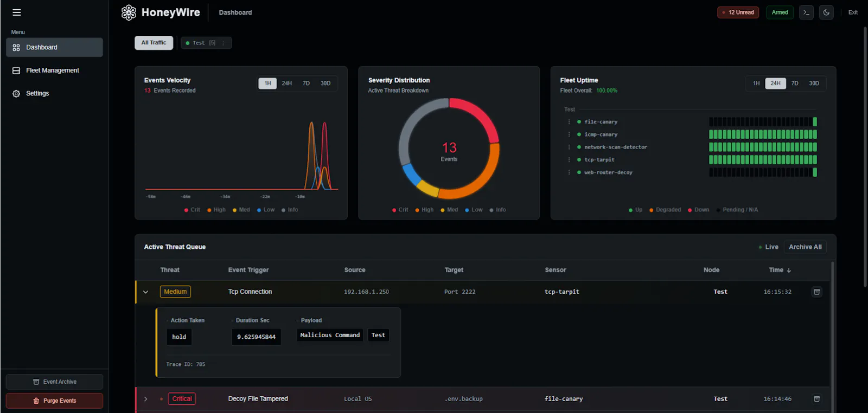Open network-scan-detector row kebab menu
Image resolution: width=868 pixels, height=413 pixels.
point(569,147)
